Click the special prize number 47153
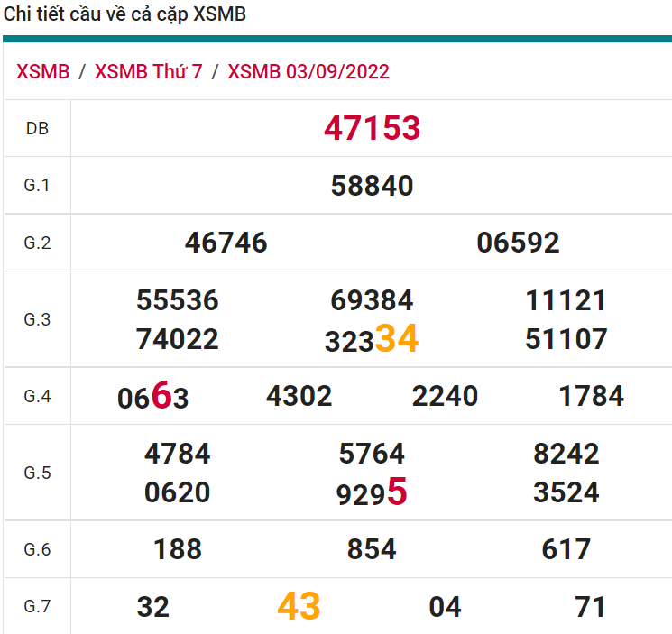This screenshot has height=634, width=672. pos(372,129)
